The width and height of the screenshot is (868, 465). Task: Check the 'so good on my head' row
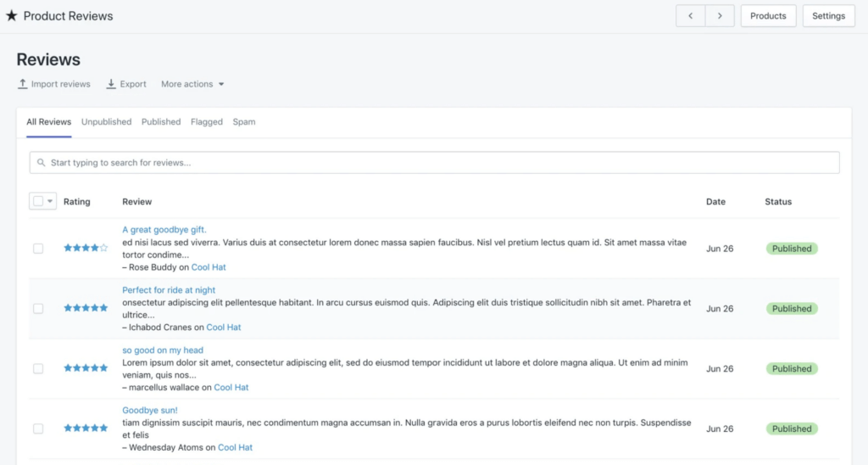click(38, 368)
